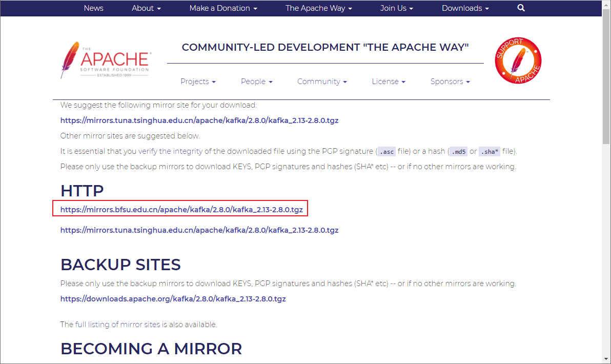Viewport: 611px width, 364px height.
Task: Open the Downloads dropdown menu
Action: click(465, 8)
